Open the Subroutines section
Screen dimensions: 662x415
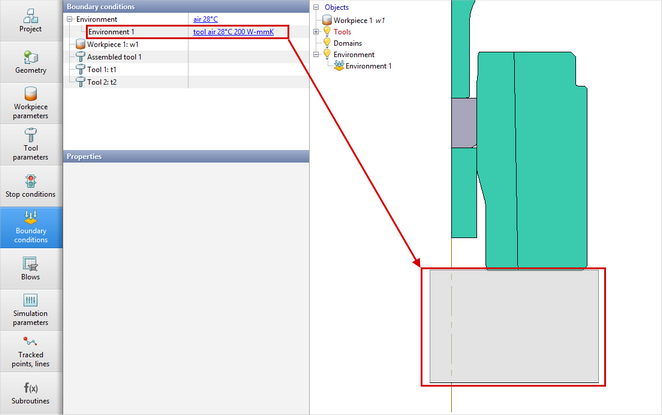(30, 393)
